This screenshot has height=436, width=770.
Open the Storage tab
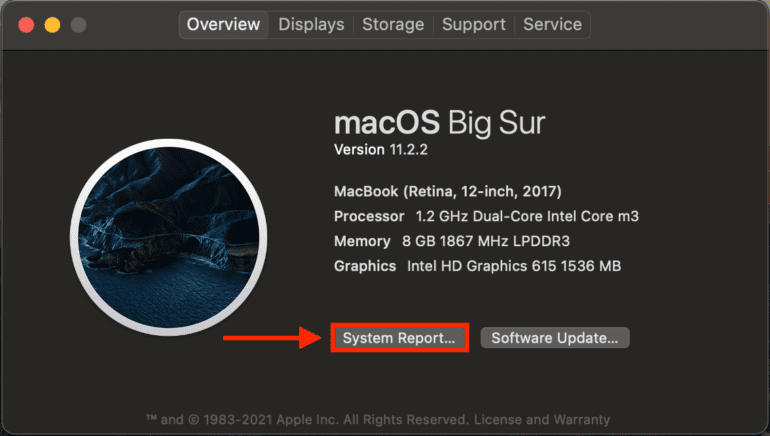click(393, 24)
